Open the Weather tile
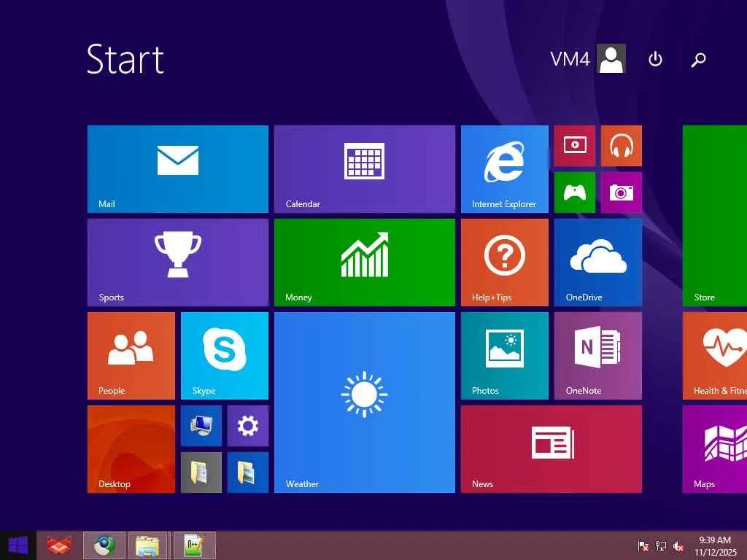 (365, 402)
